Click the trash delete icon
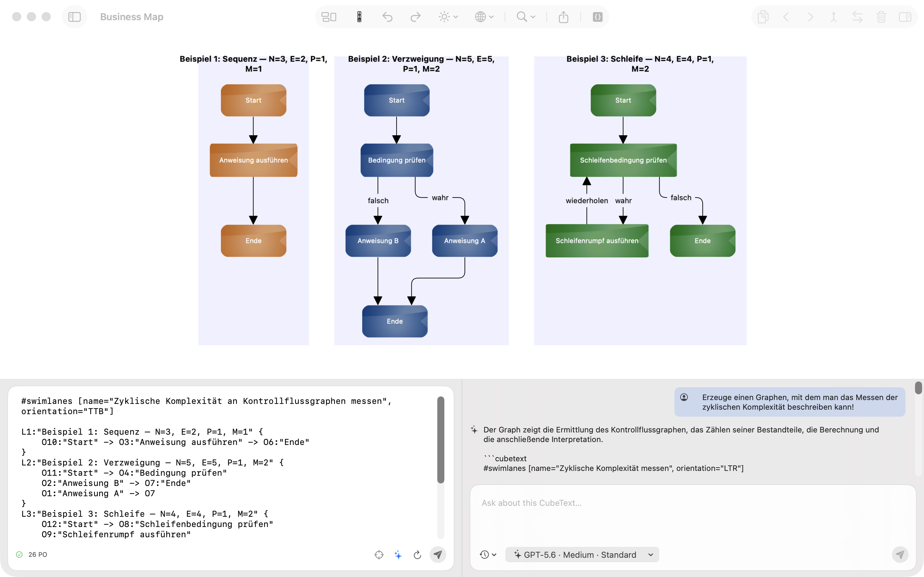 (x=881, y=17)
